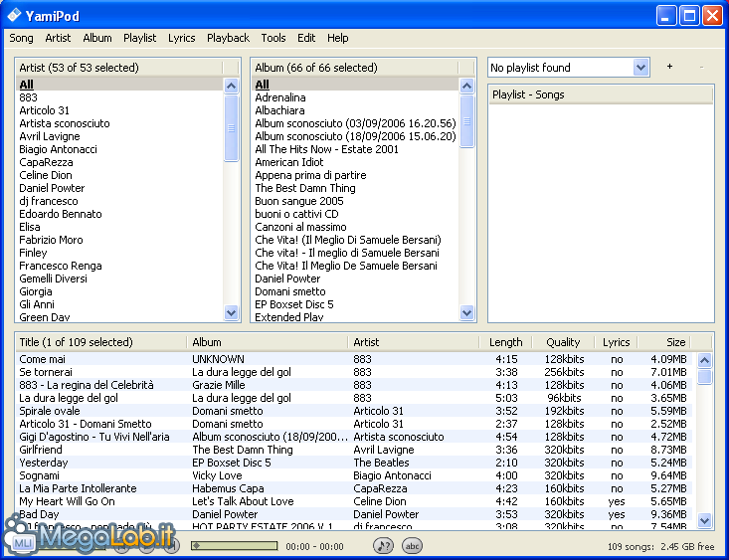Open the Tools menu
The width and height of the screenshot is (729, 560).
click(273, 38)
